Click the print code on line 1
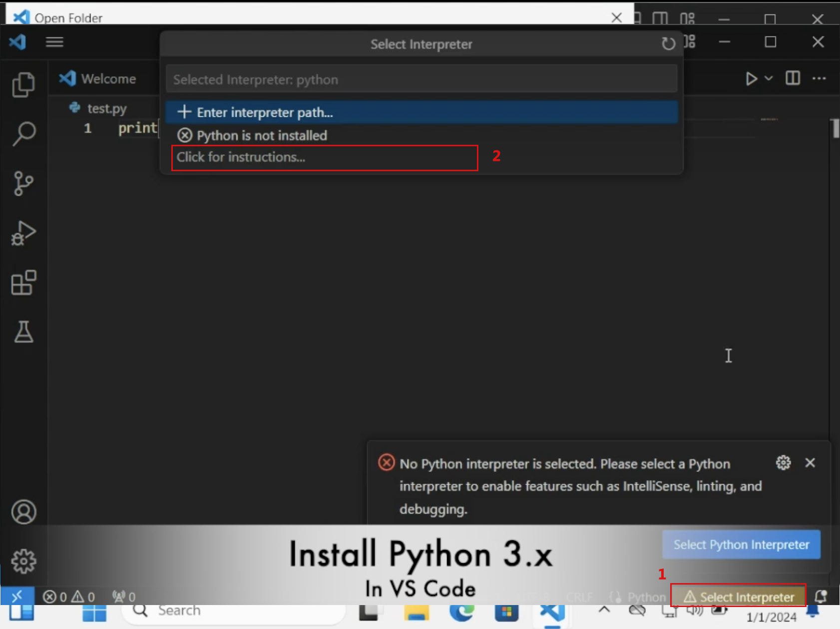Image resolution: width=840 pixels, height=629 pixels. [138, 128]
